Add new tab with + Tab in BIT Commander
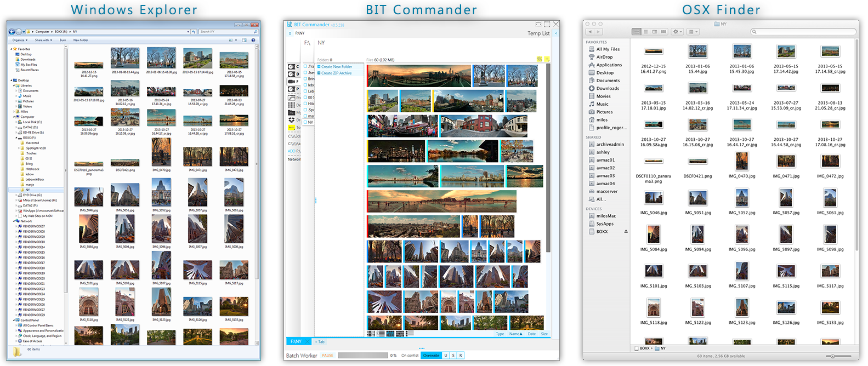 click(x=320, y=342)
